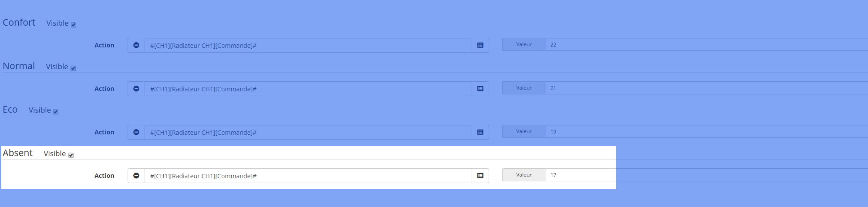Click the Valeur field showing 19
868x207 pixels.
706,131
